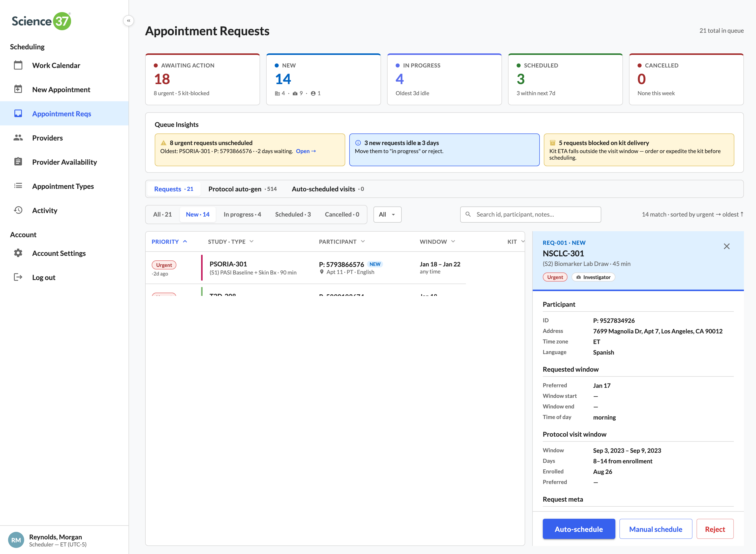Image resolution: width=756 pixels, height=554 pixels.
Task: Follow the Open link in urgent insight
Action: tap(306, 151)
